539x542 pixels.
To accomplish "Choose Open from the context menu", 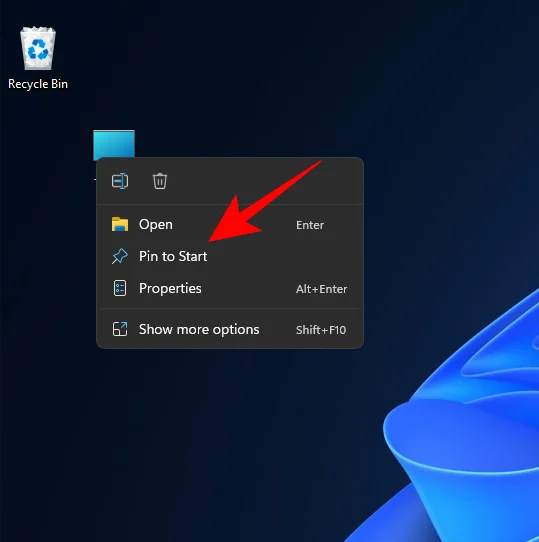I will coord(230,225).
